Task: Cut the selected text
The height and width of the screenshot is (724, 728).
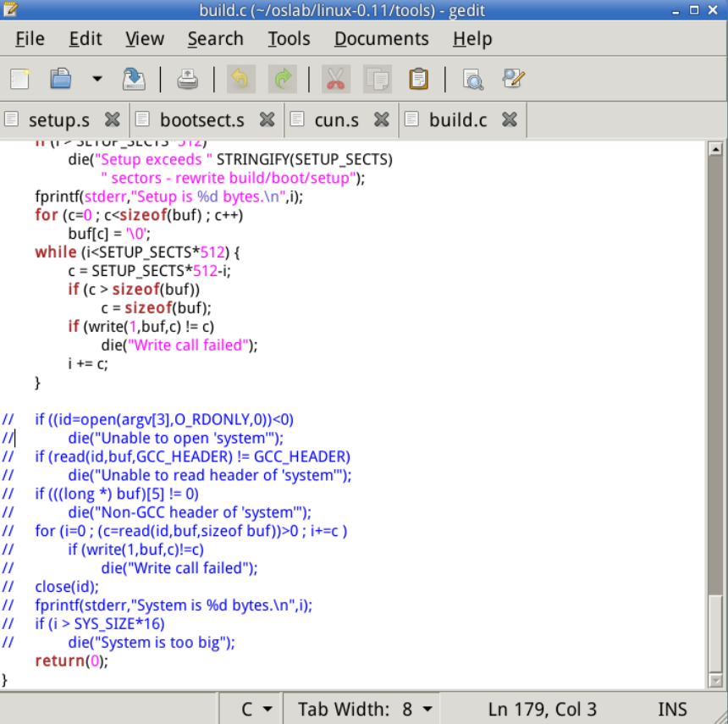Action: pos(335,78)
